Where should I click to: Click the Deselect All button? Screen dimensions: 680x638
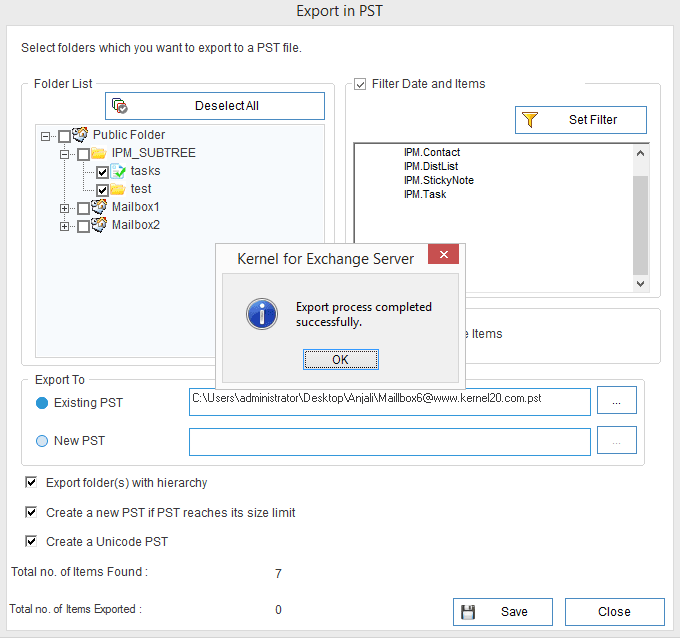tap(215, 106)
